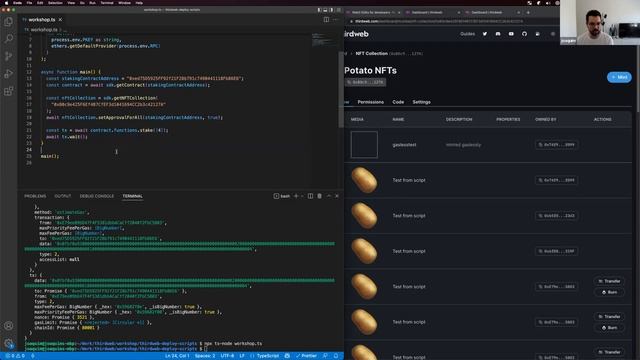The image size is (640, 360).
Task: Select the workshop.ts editor tab
Action: [x=42, y=20]
